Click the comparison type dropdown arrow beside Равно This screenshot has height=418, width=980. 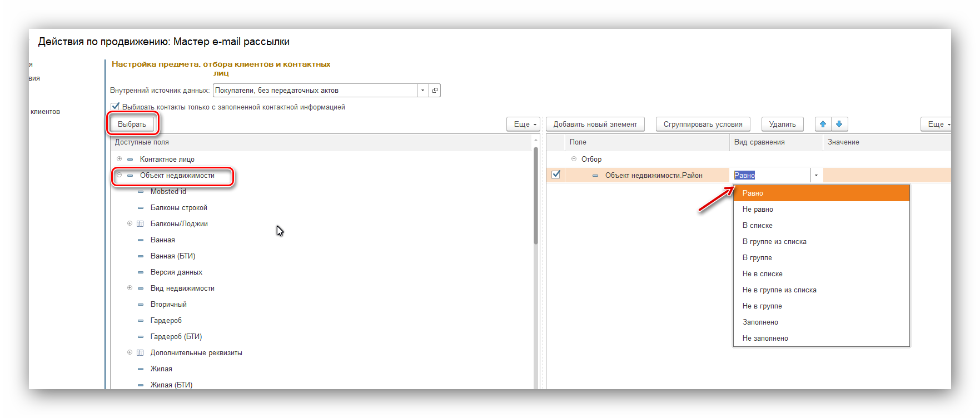pos(816,176)
